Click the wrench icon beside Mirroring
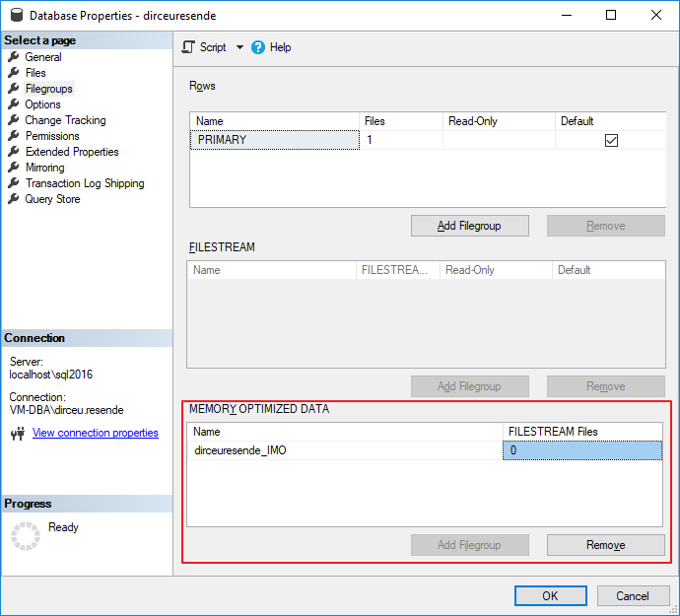680x616 pixels. pyautogui.click(x=14, y=167)
